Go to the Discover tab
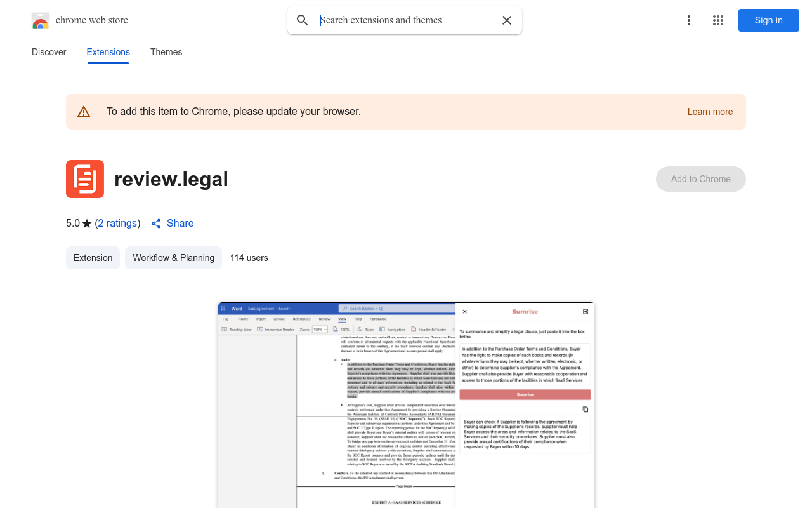Viewport: 812px width, 508px height. 49,52
